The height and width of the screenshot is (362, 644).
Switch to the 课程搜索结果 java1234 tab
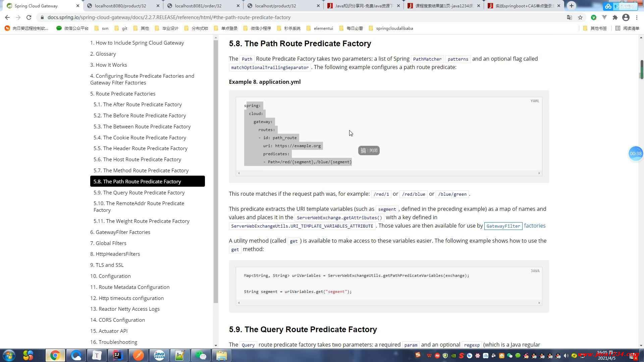pyautogui.click(x=444, y=6)
